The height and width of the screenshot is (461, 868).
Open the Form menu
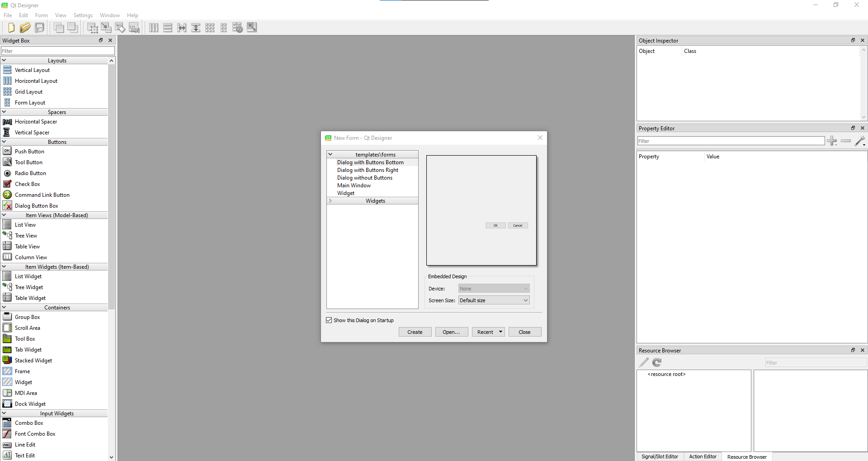point(42,15)
